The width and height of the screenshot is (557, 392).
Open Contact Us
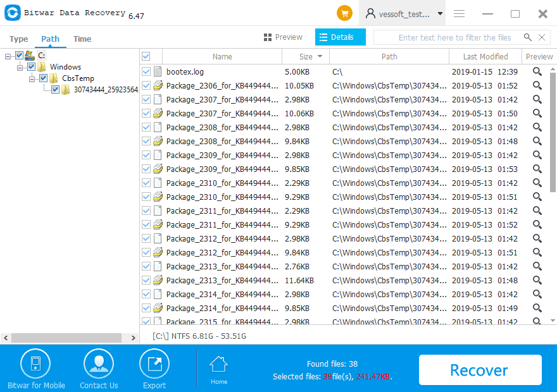99,369
